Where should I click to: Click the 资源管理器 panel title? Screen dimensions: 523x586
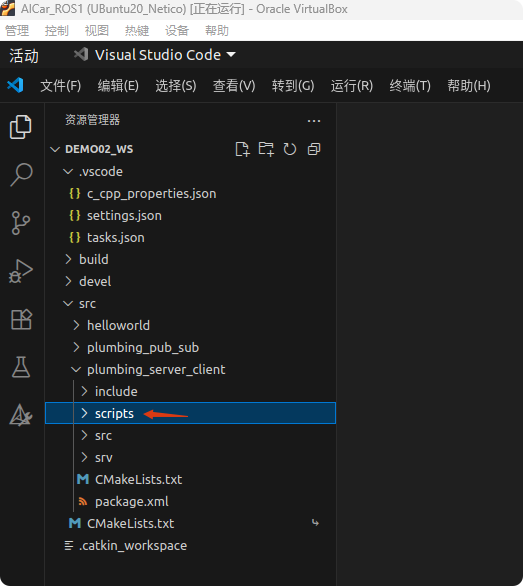pyautogui.click(x=92, y=120)
